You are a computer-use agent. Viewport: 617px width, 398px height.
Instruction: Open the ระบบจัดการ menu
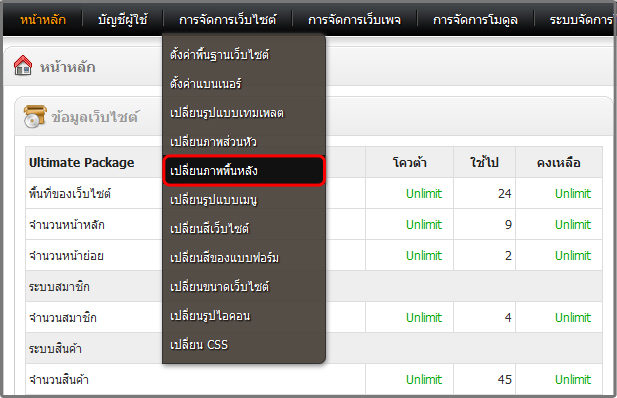coord(581,20)
